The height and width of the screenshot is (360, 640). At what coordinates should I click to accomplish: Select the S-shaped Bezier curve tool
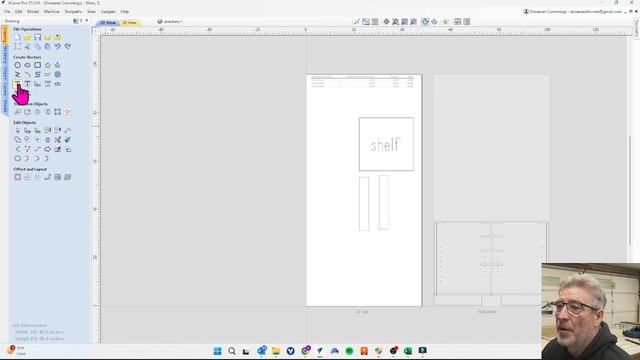38,74
